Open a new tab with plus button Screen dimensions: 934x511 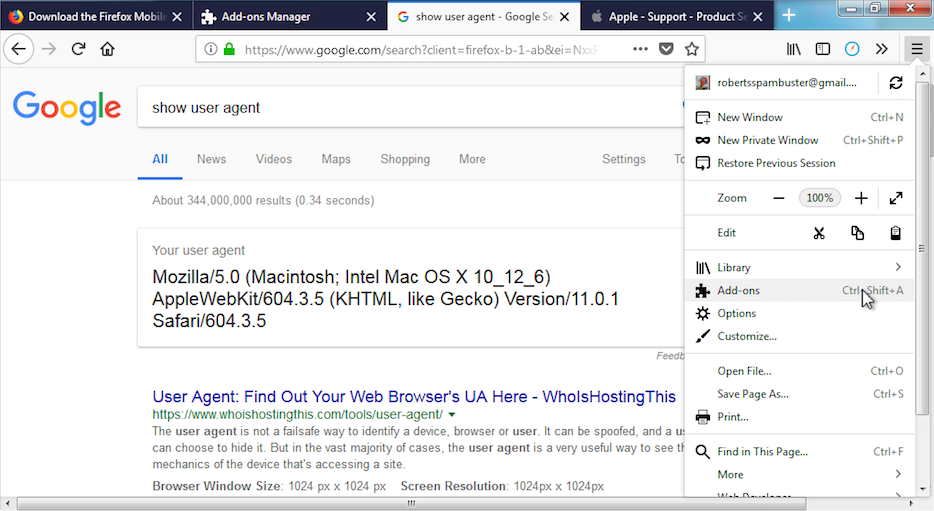(789, 16)
